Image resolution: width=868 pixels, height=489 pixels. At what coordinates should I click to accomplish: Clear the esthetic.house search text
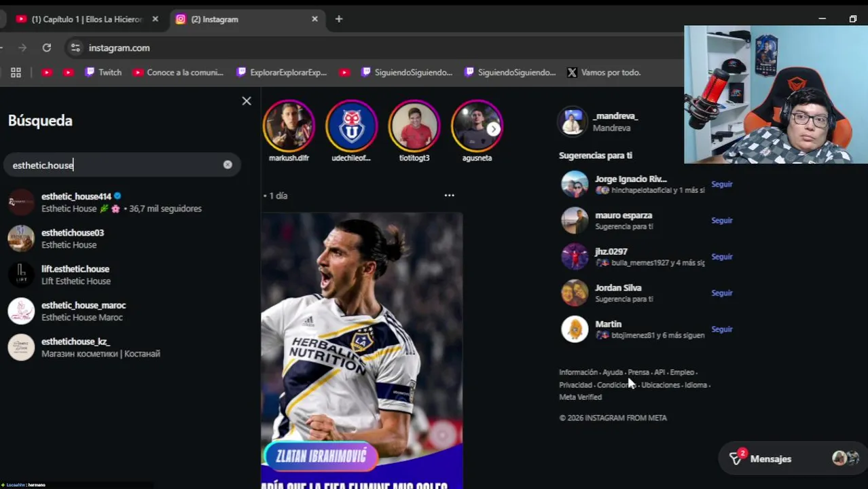[x=228, y=164]
